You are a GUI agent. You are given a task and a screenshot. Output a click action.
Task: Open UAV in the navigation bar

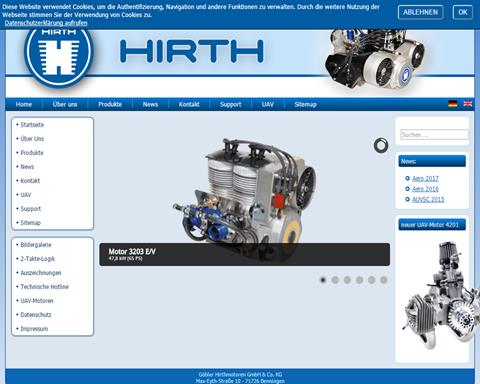268,104
